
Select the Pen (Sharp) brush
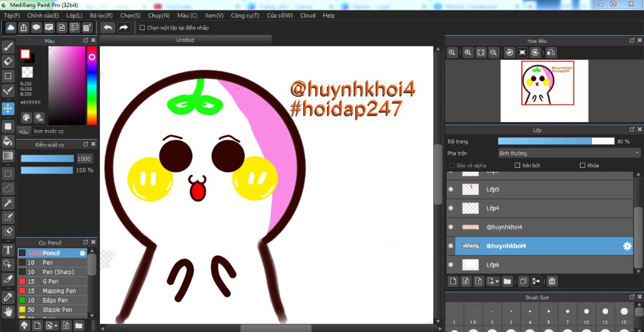pos(52,272)
